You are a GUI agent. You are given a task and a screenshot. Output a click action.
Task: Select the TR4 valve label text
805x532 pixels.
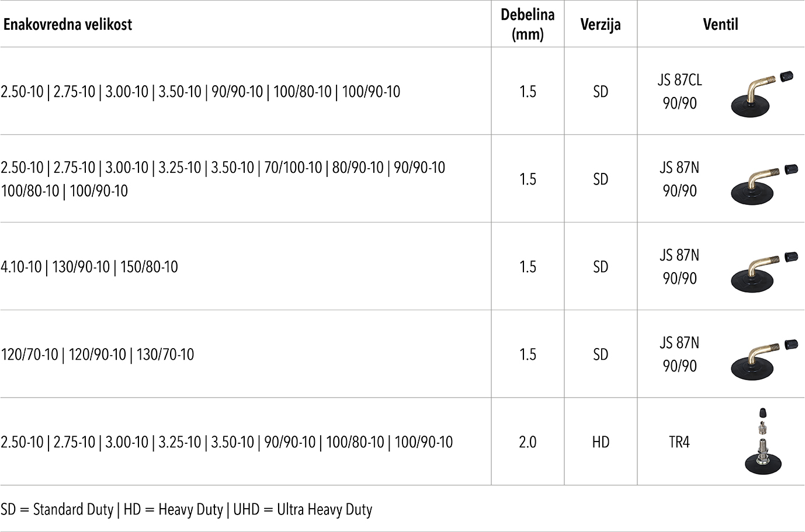click(679, 442)
